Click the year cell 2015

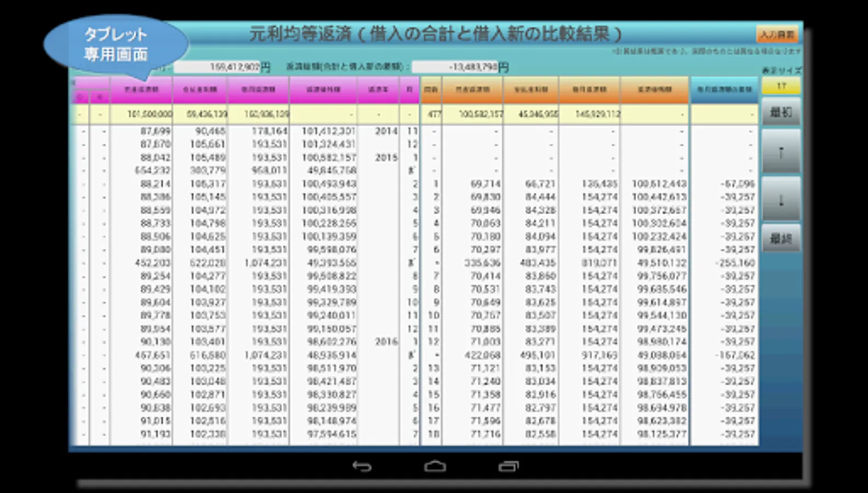386,158
